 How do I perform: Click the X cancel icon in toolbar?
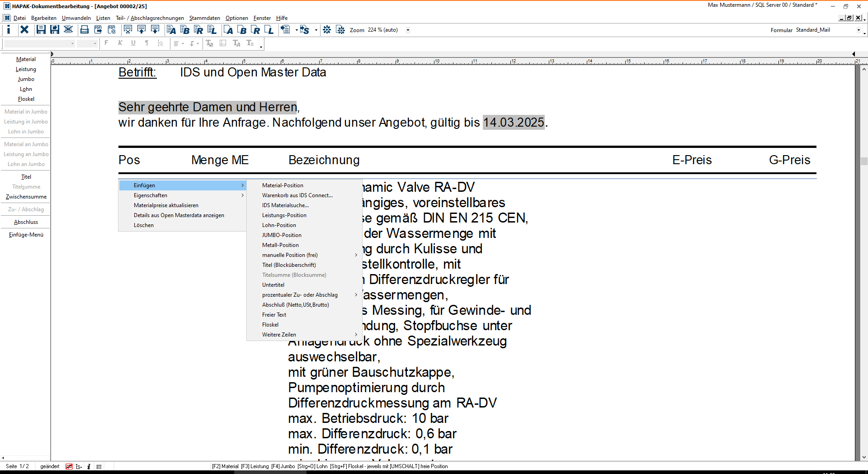click(24, 30)
